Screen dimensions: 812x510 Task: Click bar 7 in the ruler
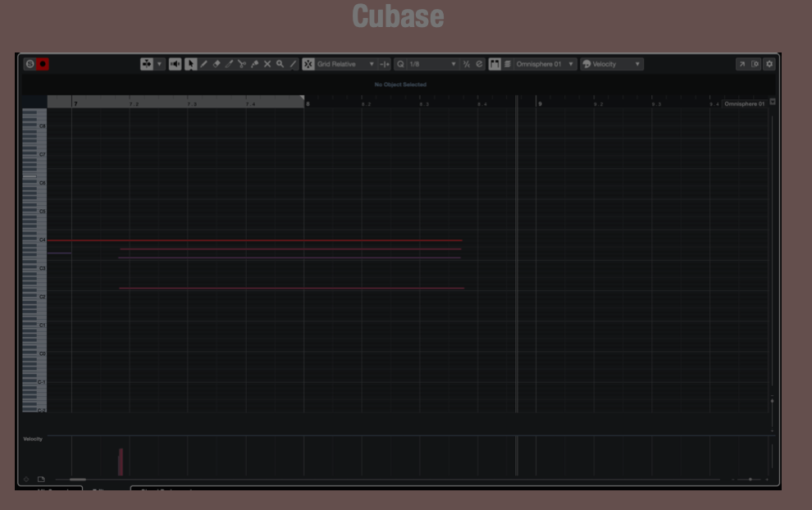click(75, 103)
